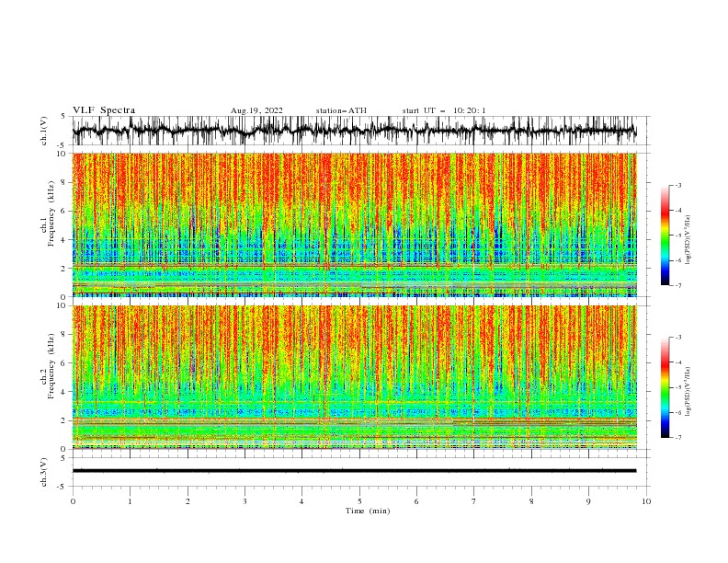Click the log(PSD) label beside ch.1 colorbar

tap(688, 240)
